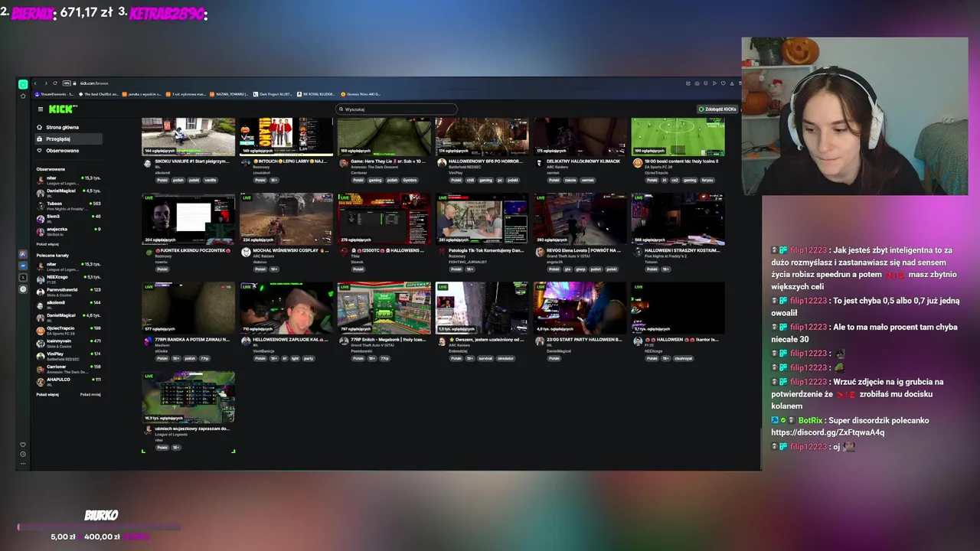Click clashroyal tag under NEEXcsgo stream
980x551 pixels.
point(683,358)
